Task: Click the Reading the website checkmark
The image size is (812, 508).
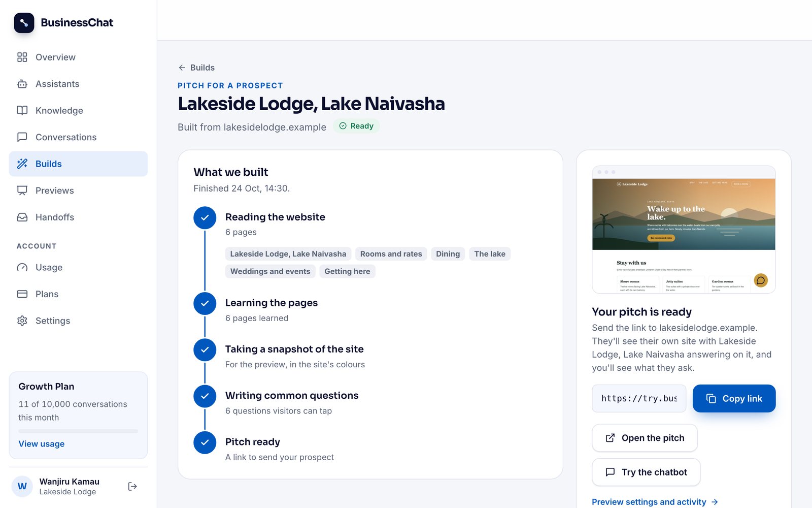Action: (205, 217)
